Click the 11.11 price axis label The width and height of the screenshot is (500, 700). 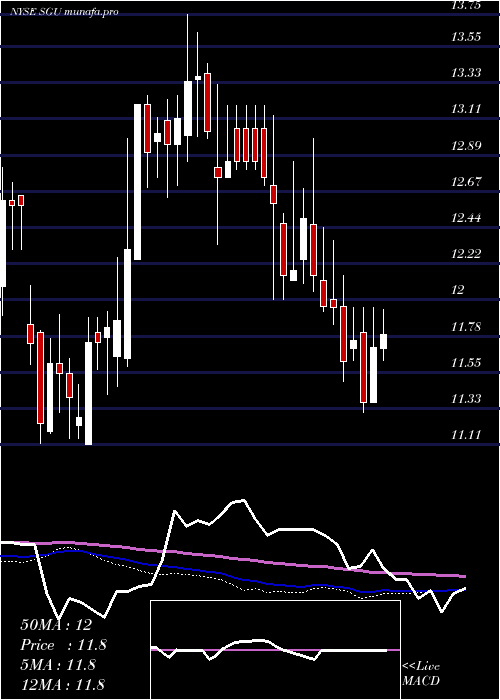466,435
